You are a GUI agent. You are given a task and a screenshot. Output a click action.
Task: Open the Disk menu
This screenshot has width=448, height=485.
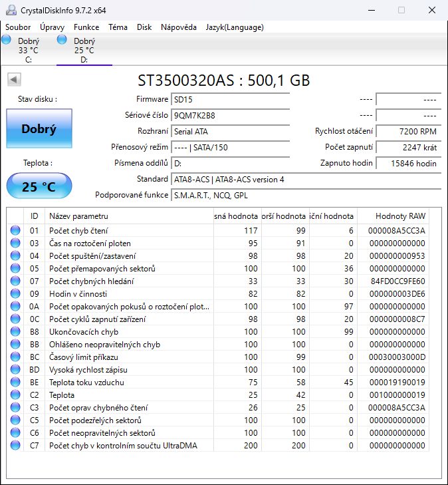click(144, 27)
